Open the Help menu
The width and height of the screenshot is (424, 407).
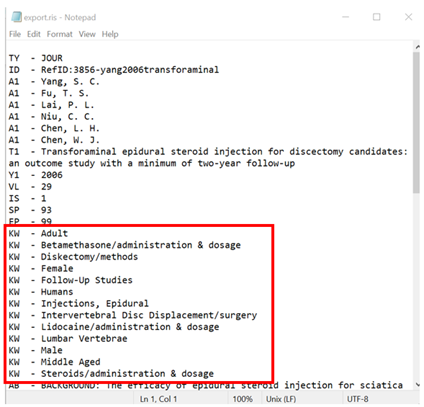click(110, 34)
